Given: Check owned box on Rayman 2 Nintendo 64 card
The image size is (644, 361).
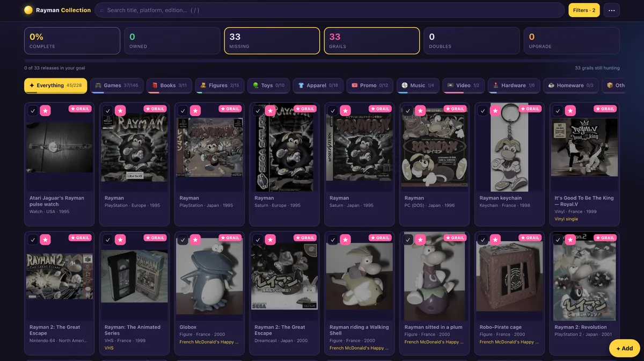Looking at the screenshot, I should point(33,240).
